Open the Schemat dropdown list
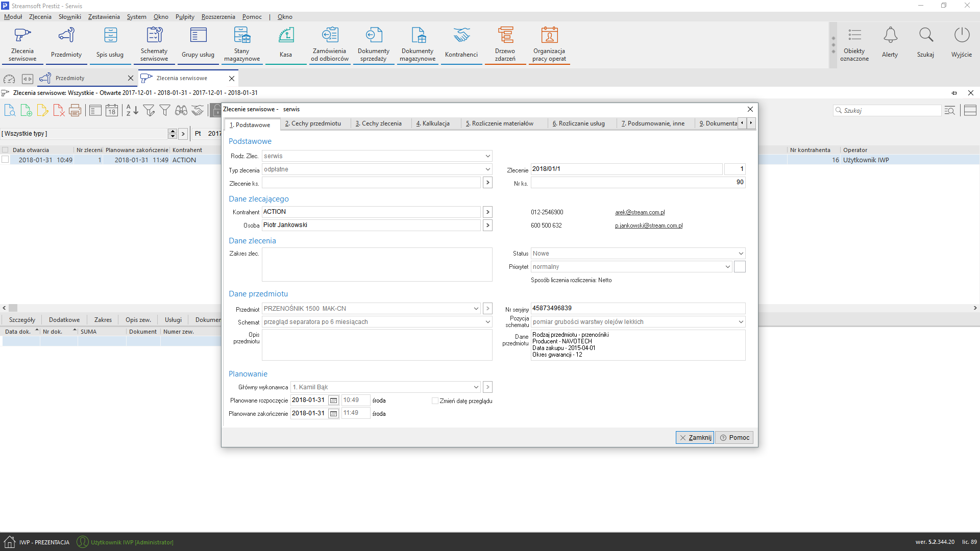 pyautogui.click(x=487, y=322)
